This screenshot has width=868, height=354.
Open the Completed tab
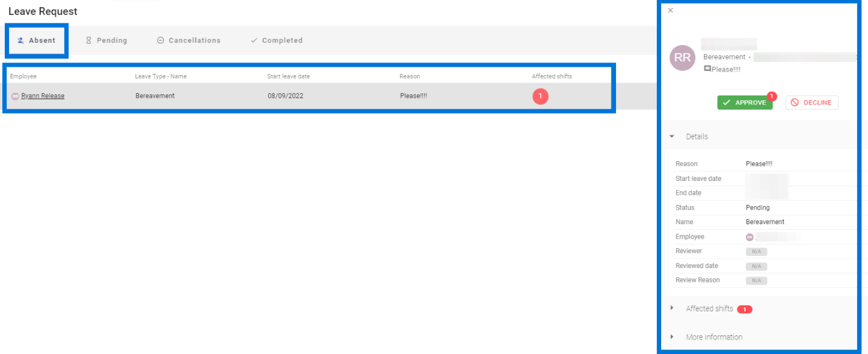pyautogui.click(x=275, y=40)
